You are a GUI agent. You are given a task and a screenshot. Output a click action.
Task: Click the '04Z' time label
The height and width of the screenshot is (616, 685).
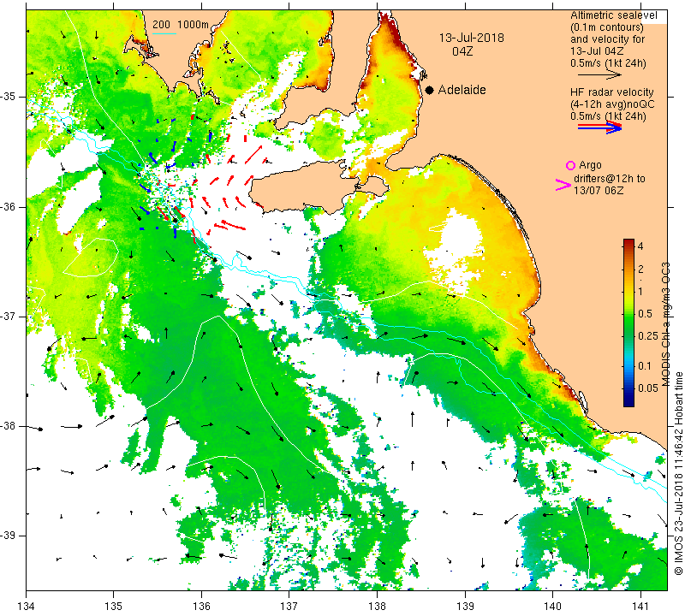coord(462,51)
